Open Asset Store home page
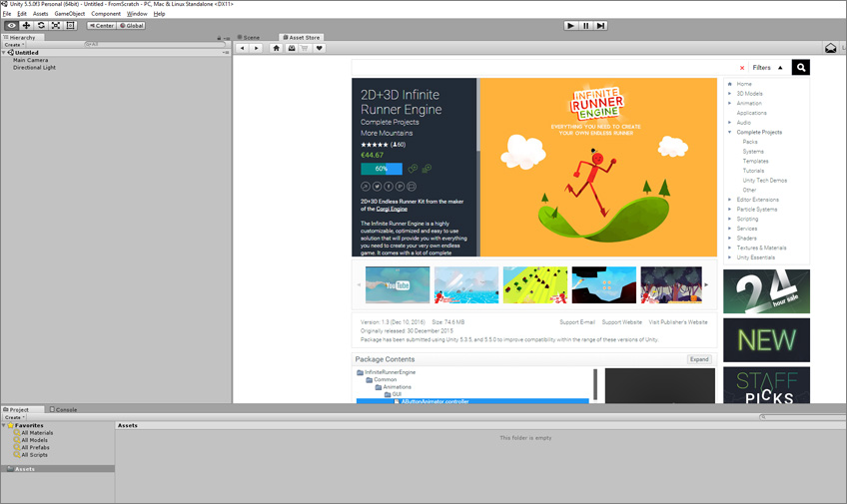The height and width of the screenshot is (504, 847). coord(276,48)
